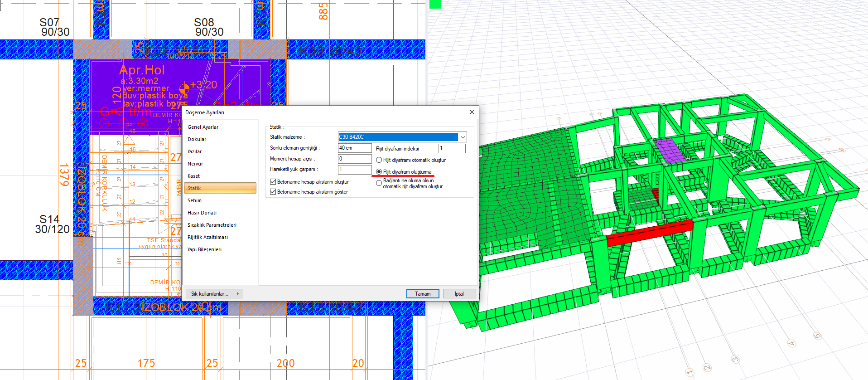Select the Rijit diyafram oluşturma option
Viewport: 868px width, 380px height.
[379, 172]
